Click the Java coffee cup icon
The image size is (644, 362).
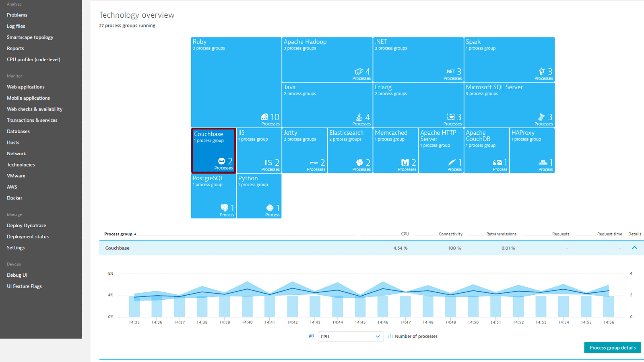click(x=359, y=117)
